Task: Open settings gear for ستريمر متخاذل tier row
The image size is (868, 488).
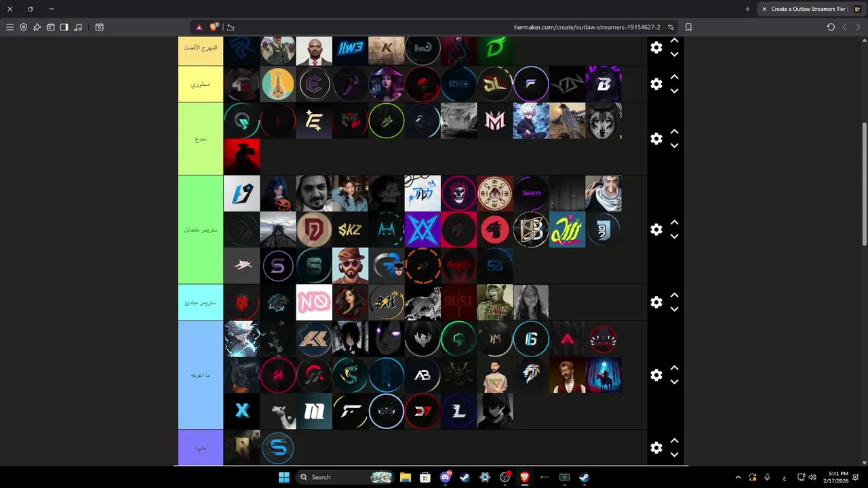Action: 656,230
